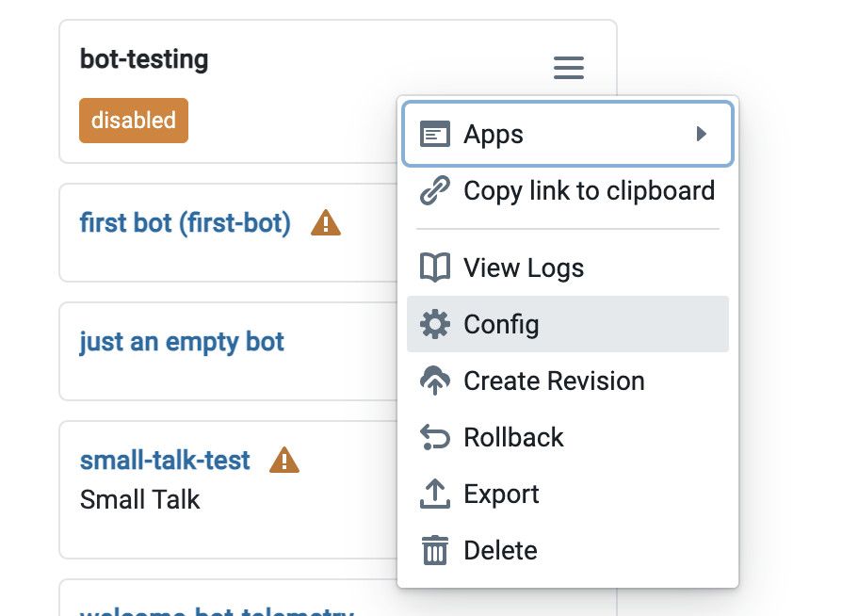Click warning triangle beside small-talk-test
This screenshot has height=616, width=842.
click(x=284, y=461)
